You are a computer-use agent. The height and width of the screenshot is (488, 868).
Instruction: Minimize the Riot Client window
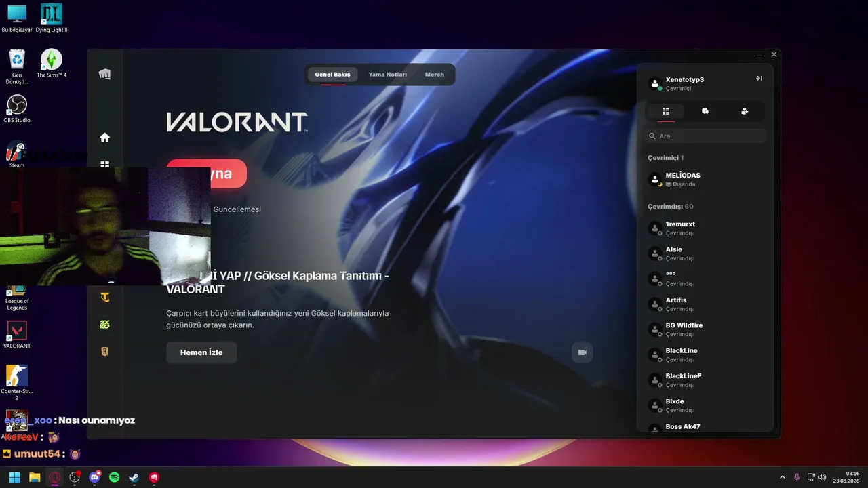click(x=759, y=54)
